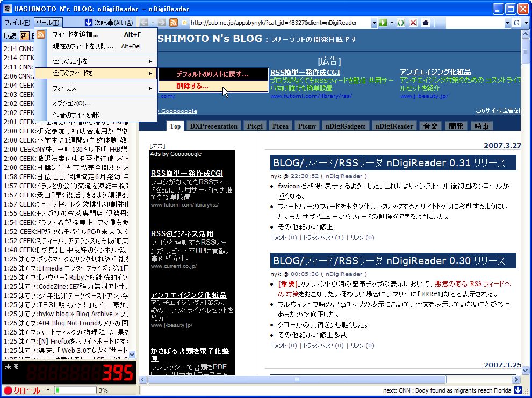Switch to the 時事 blog tab
The width and height of the screenshot is (532, 398).
482,126
